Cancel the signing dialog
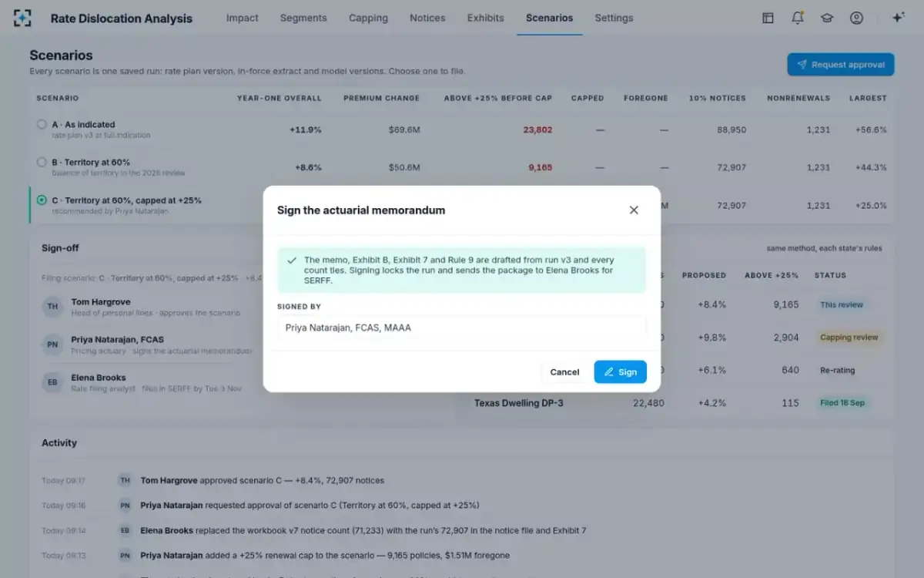924x578 pixels. [564, 371]
